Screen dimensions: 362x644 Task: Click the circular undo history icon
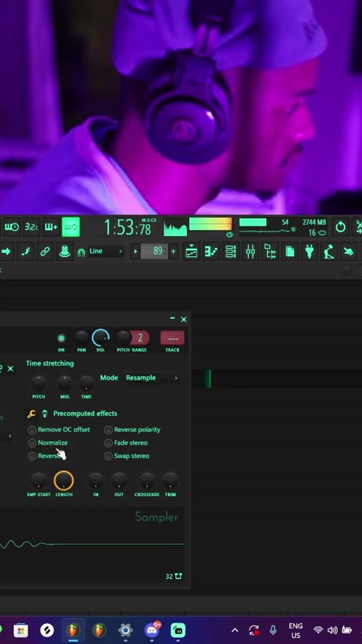pos(341,227)
